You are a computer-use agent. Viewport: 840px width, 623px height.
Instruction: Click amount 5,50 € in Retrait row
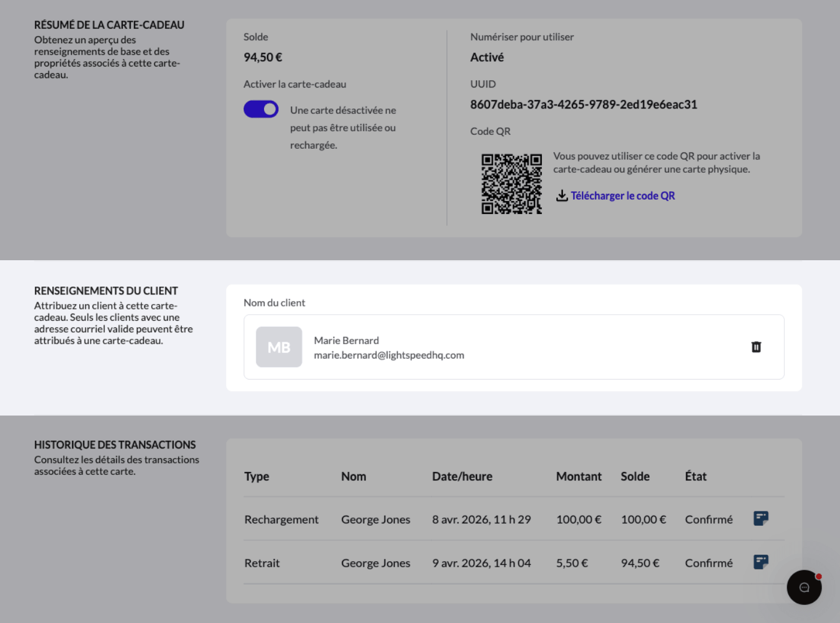tap(572, 563)
